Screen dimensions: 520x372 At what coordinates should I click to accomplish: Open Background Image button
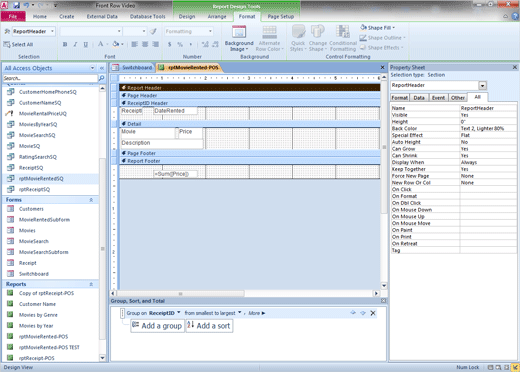pos(239,38)
